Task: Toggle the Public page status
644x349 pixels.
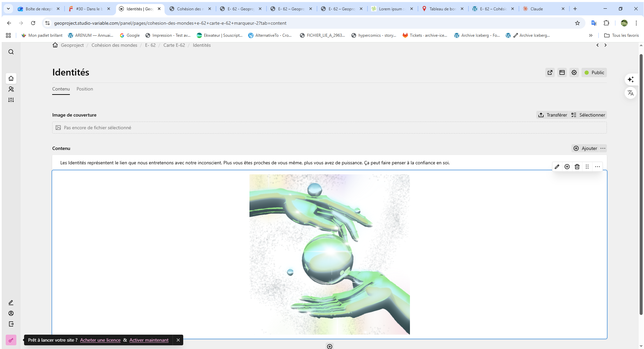Action: (594, 72)
